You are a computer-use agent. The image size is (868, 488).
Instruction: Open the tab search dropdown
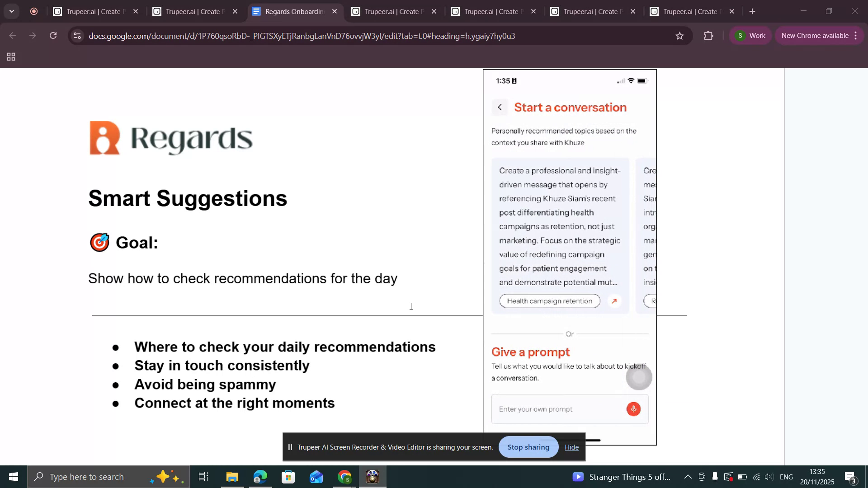12,11
